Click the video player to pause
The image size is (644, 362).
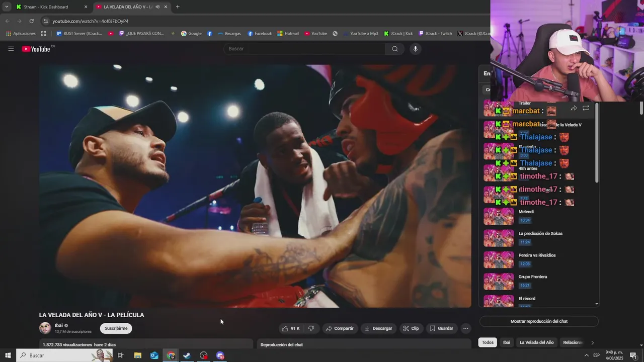click(x=255, y=186)
